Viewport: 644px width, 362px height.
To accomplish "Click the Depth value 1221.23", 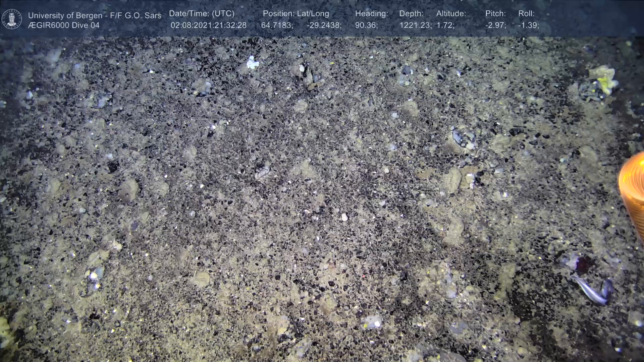I will point(415,25).
